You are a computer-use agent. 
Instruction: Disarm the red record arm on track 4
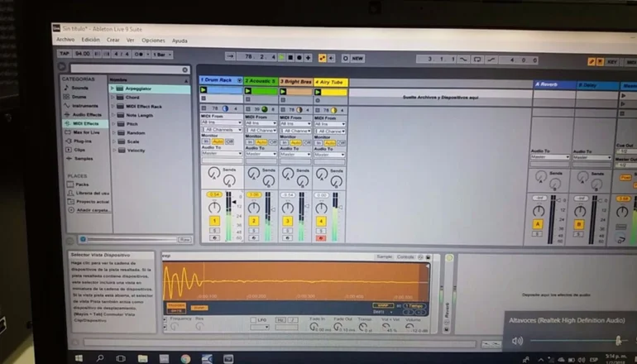(321, 238)
